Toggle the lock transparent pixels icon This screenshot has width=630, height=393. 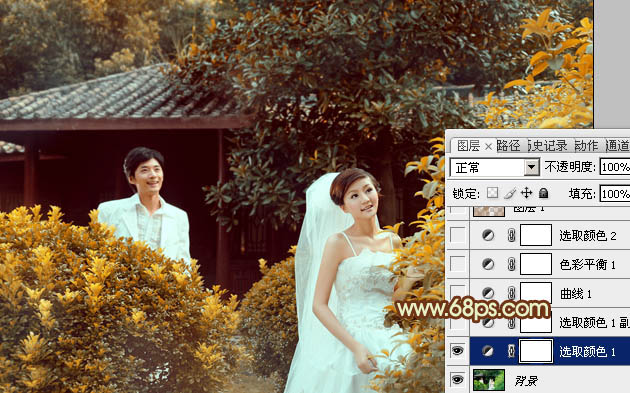point(493,193)
